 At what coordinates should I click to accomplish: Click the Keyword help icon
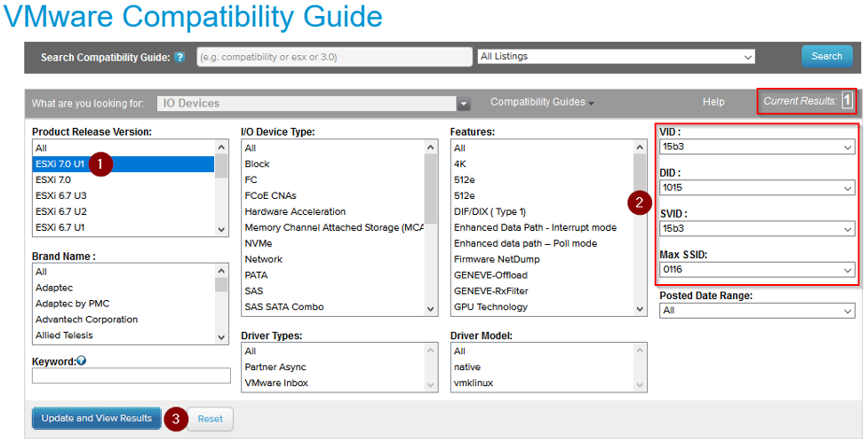tap(82, 360)
